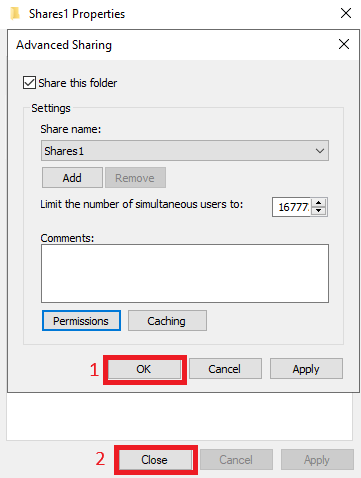Click the folder icon in Shares1 Properties title
The image size is (361, 478).
(x=15, y=14)
